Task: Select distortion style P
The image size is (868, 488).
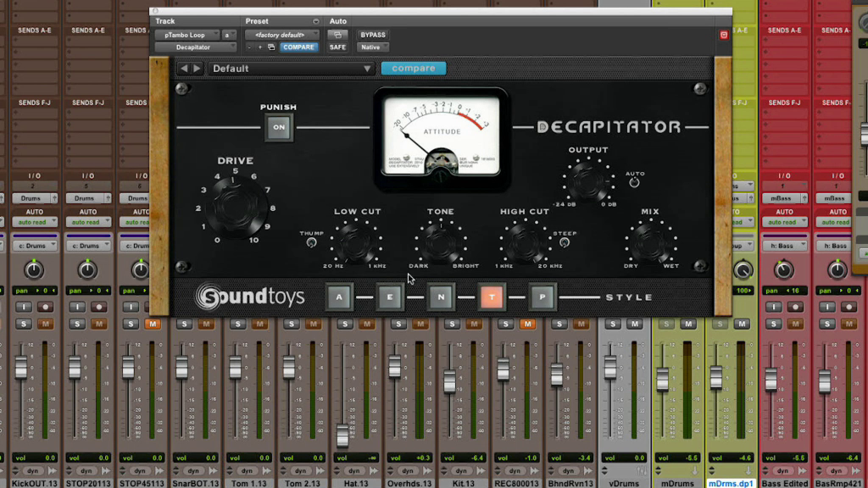Action: pyautogui.click(x=542, y=297)
